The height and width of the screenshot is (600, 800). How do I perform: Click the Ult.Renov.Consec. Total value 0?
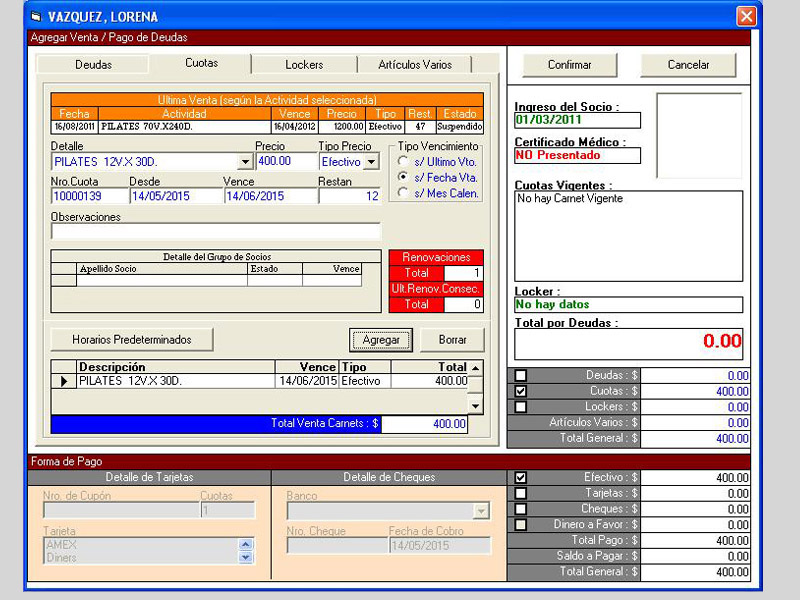(x=463, y=305)
